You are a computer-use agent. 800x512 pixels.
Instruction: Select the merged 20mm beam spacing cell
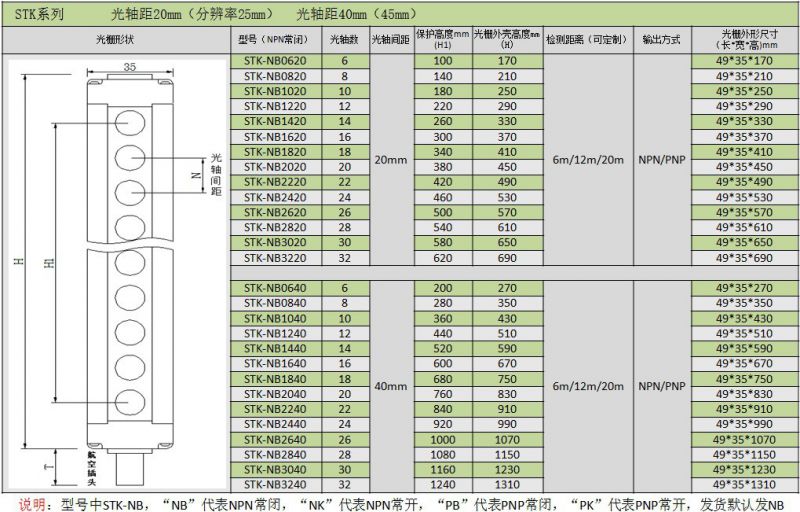[390, 159]
